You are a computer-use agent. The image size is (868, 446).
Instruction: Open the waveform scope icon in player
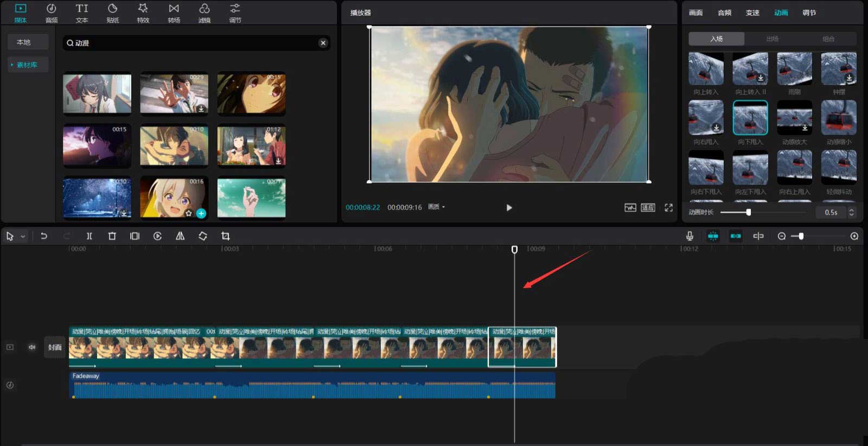(x=630, y=208)
